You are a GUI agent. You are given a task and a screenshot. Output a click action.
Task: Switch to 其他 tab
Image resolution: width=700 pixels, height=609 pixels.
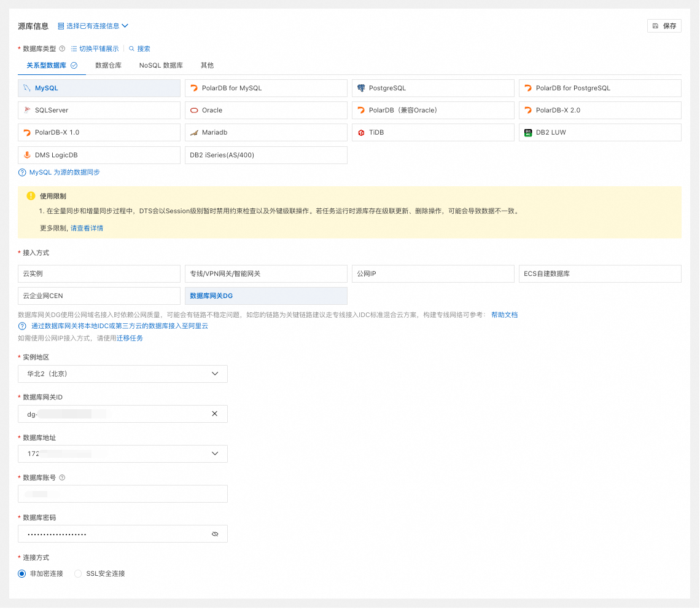[x=207, y=65]
